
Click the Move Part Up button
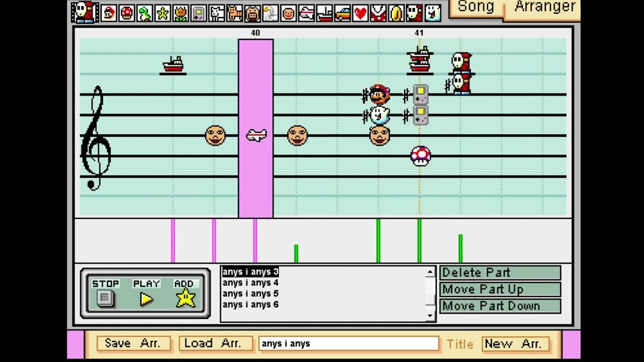pyautogui.click(x=500, y=289)
